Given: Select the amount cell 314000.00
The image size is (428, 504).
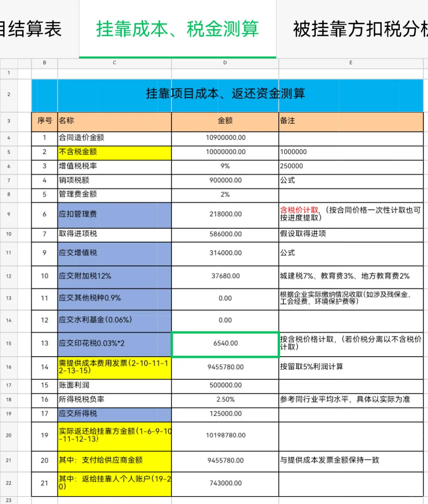Looking at the screenshot, I should 225,253.
